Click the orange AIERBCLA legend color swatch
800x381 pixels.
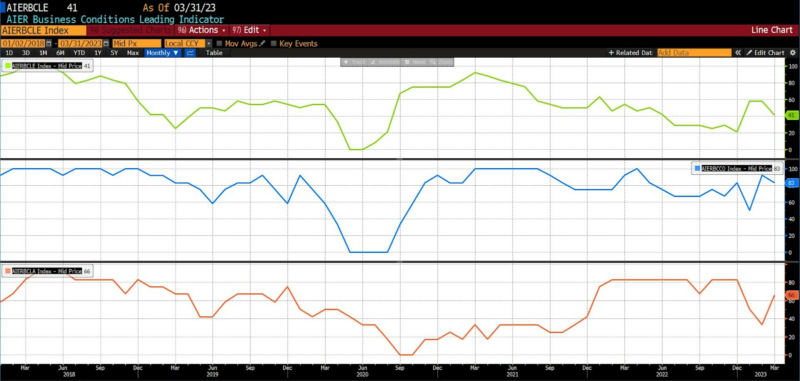click(8, 271)
